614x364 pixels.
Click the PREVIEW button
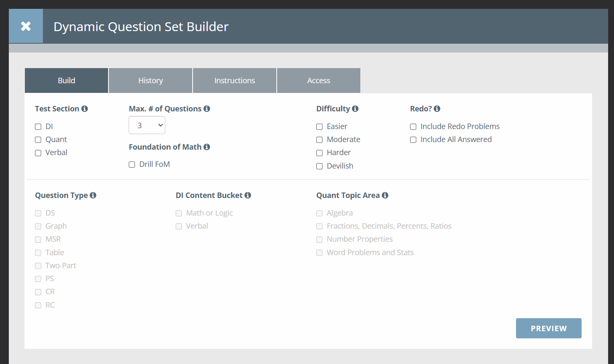click(x=548, y=328)
